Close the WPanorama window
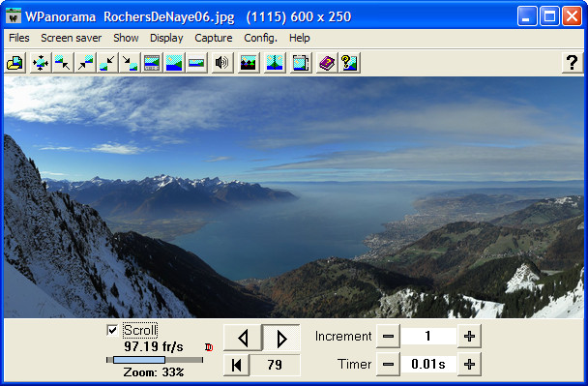The height and width of the screenshot is (386, 588). click(x=573, y=16)
